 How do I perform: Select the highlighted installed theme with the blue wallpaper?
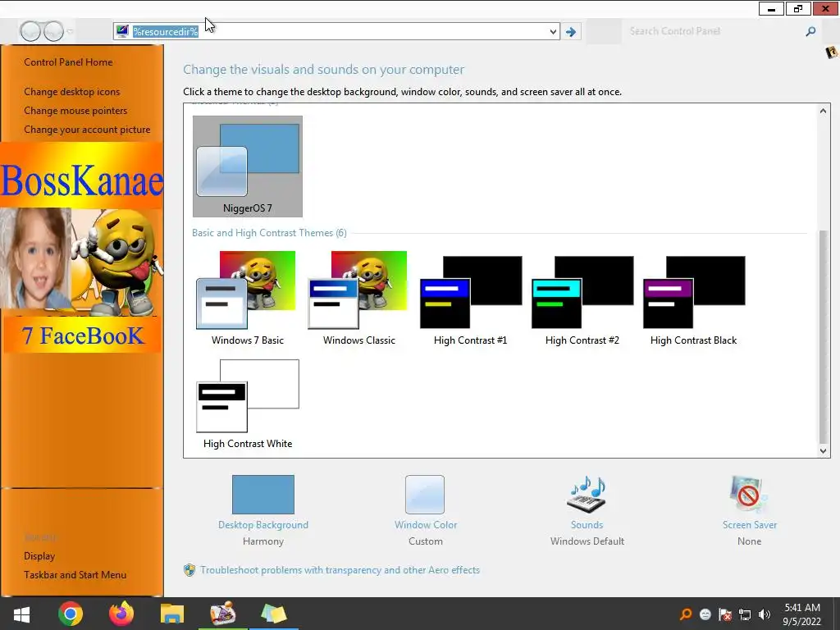pos(248,166)
